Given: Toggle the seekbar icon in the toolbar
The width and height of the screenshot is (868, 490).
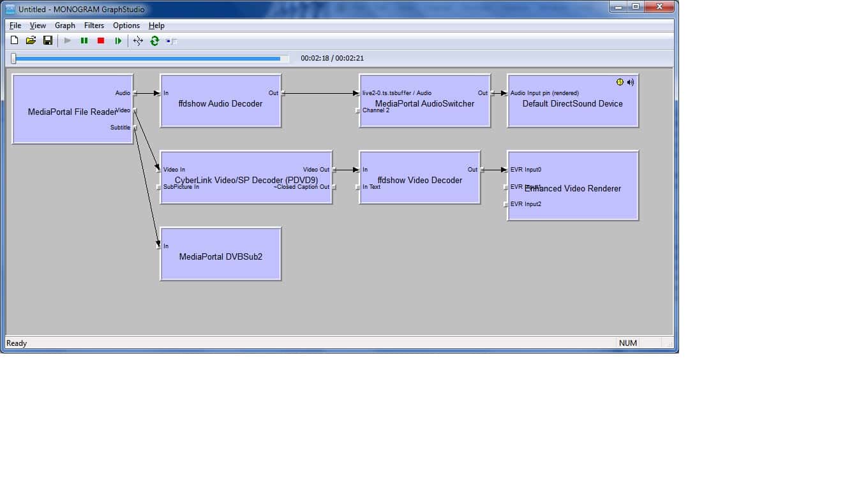Looking at the screenshot, I should tap(171, 41).
